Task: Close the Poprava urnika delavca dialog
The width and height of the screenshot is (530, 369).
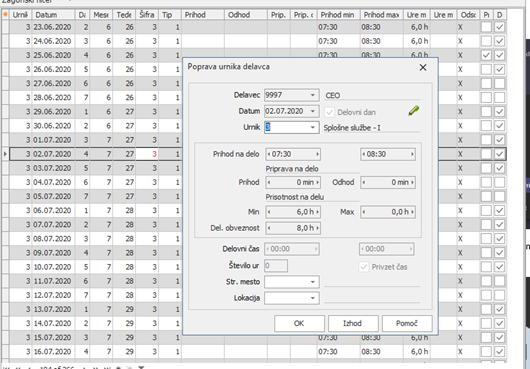Action: (423, 68)
